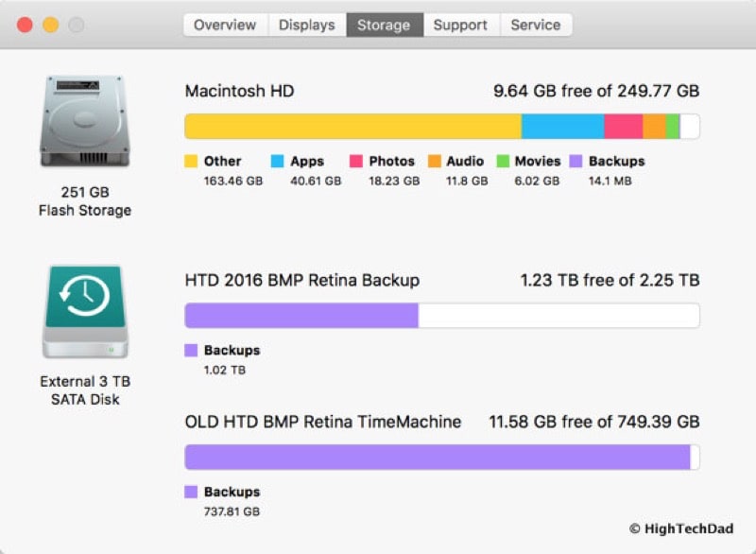Open the Displays tab
756x554 pixels.
click(307, 26)
